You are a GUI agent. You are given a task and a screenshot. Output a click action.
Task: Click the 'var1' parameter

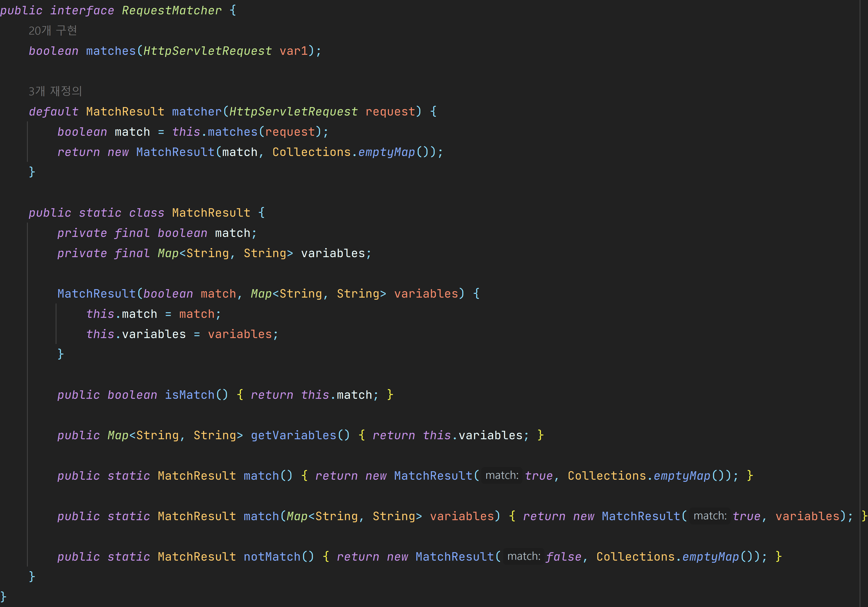294,51
